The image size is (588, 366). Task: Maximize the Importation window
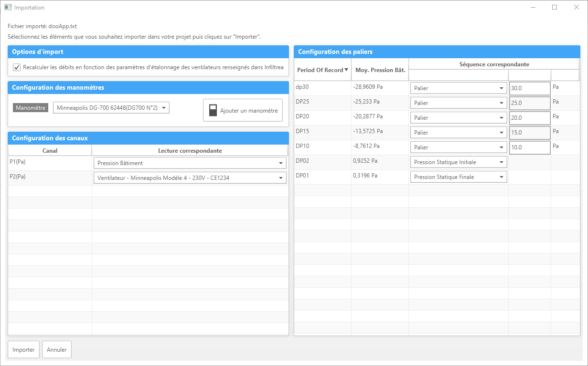[555, 7]
